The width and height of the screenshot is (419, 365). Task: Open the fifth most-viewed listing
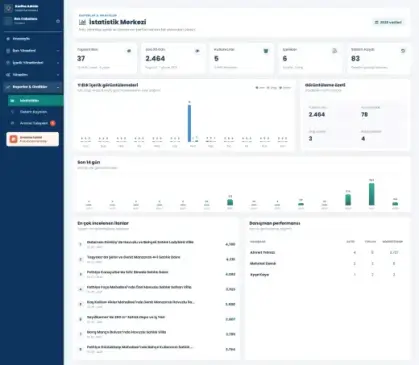(157, 304)
